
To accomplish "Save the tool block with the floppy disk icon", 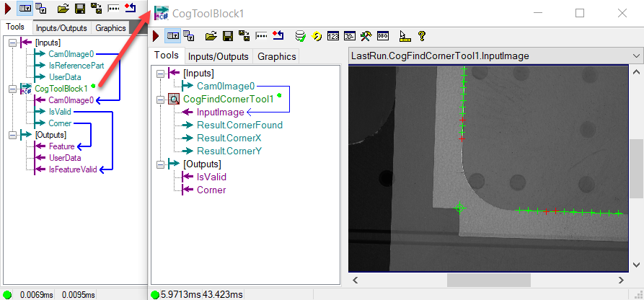I will pos(228,36).
